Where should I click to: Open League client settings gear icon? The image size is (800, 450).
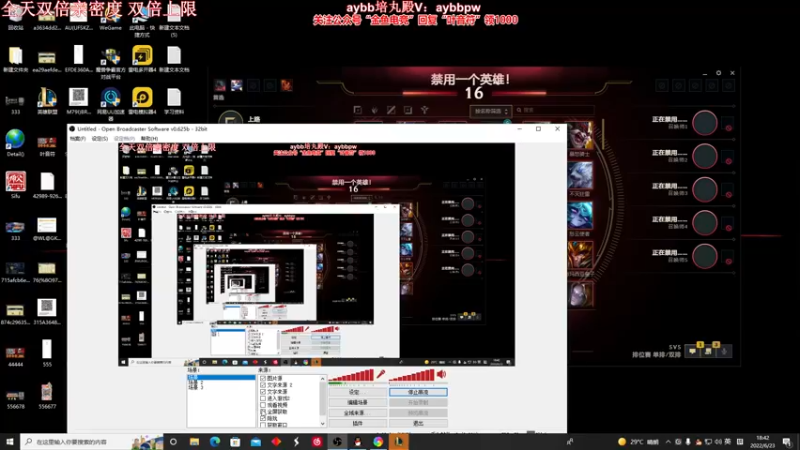(718, 73)
